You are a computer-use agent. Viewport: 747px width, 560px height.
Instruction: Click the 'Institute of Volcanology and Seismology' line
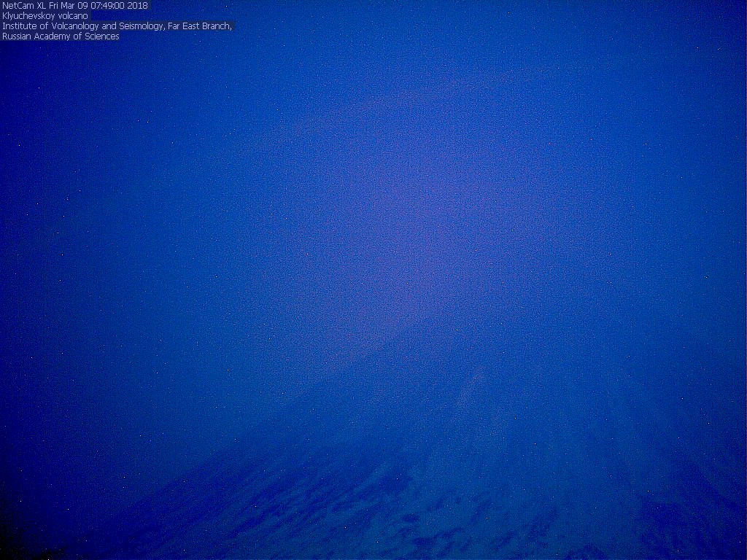[117, 26]
